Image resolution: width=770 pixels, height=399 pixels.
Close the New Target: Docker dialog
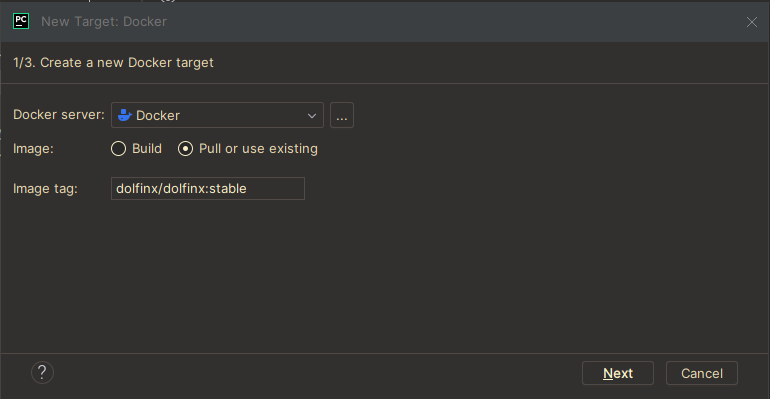[751, 22]
